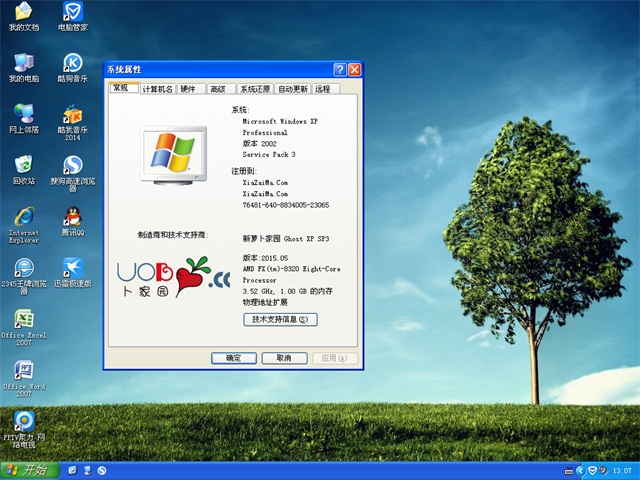
Task: Launch Office Word 2007 shortcut
Action: pos(23,371)
